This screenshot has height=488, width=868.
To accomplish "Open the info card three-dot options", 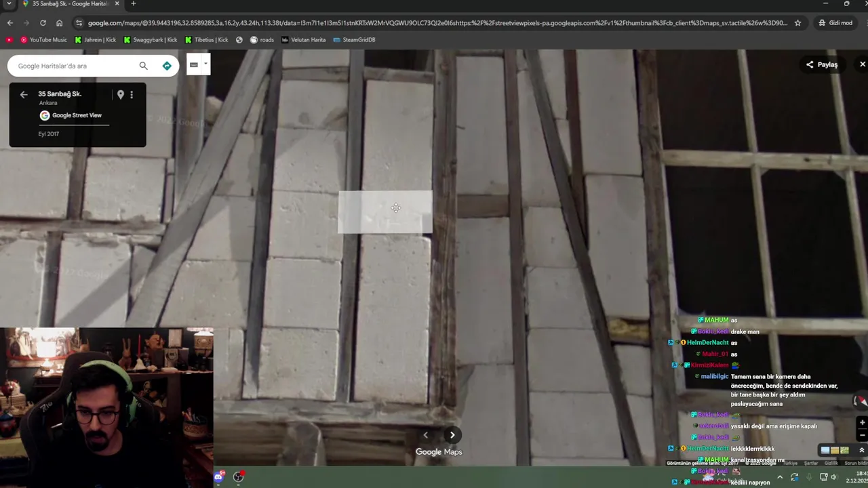I will click(132, 95).
